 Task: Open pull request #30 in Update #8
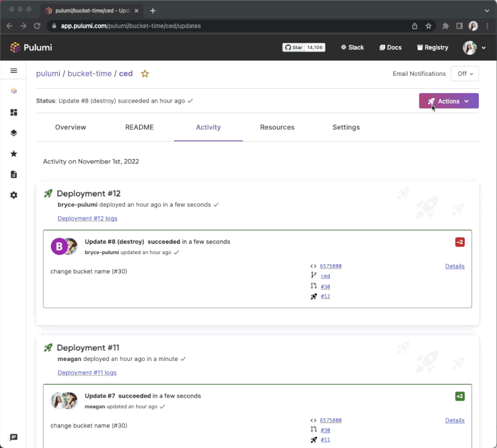coord(325,286)
